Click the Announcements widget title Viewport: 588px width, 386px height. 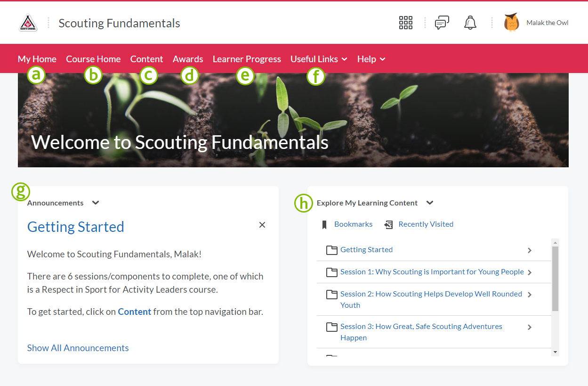coord(55,203)
